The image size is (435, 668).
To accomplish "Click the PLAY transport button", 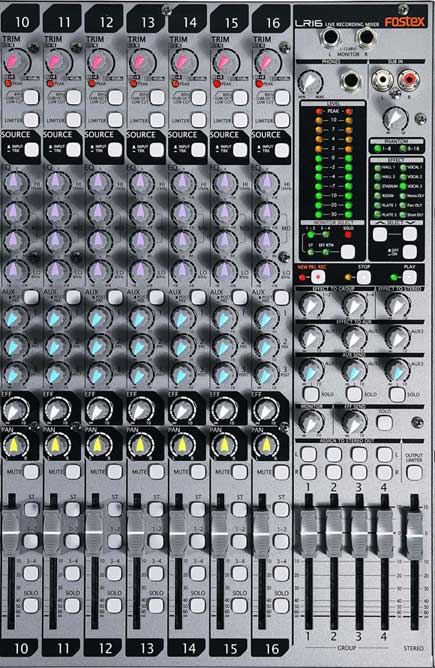I will point(409,277).
